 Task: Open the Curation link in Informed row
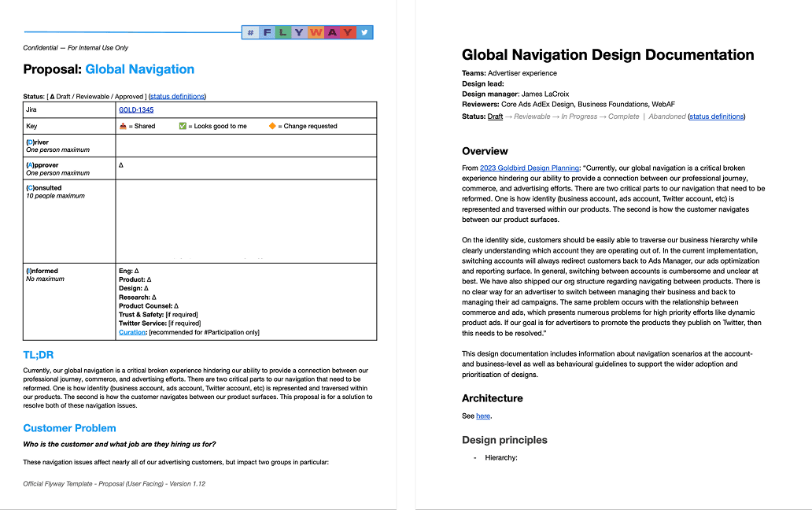(x=132, y=332)
